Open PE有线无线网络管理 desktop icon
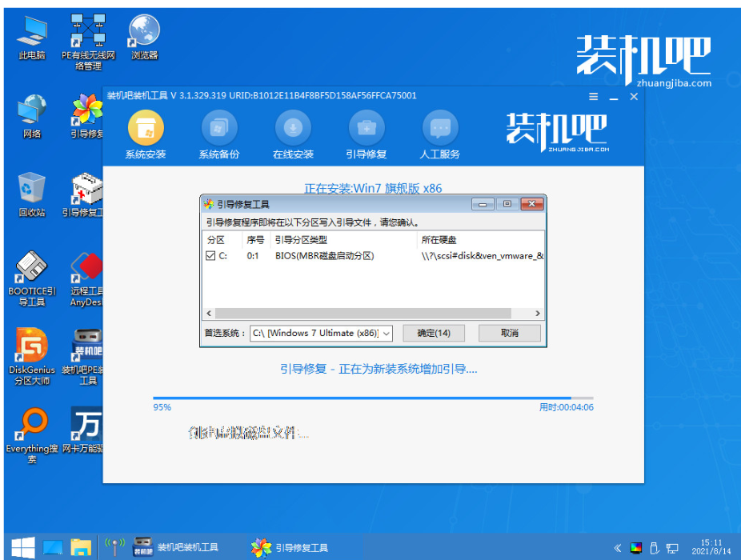The image size is (741, 560). tap(88, 42)
